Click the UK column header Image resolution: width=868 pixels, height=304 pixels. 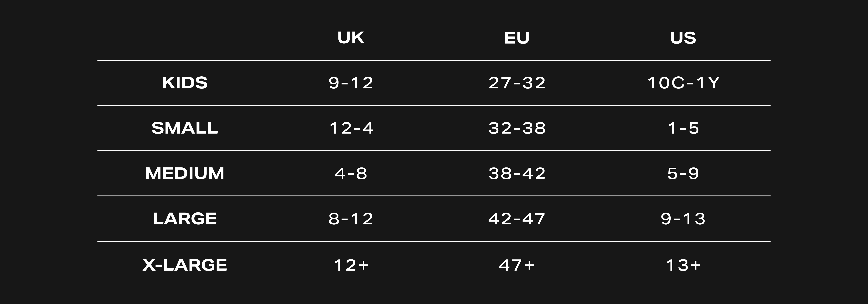coord(351,38)
